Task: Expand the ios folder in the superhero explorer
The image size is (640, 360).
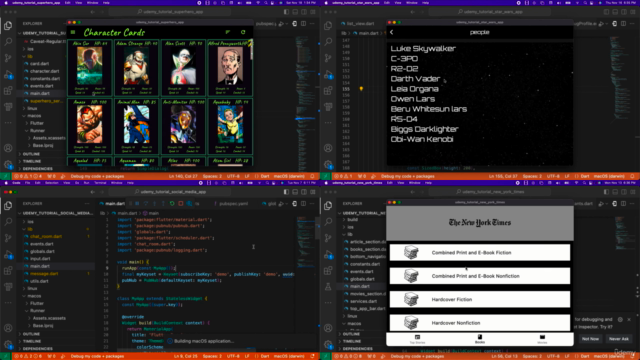Action: (31, 49)
